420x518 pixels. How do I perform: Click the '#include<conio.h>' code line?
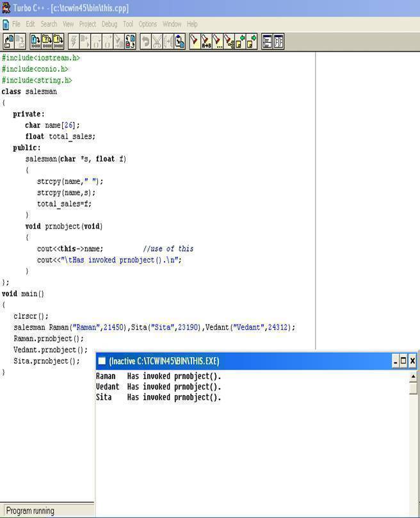coord(35,69)
